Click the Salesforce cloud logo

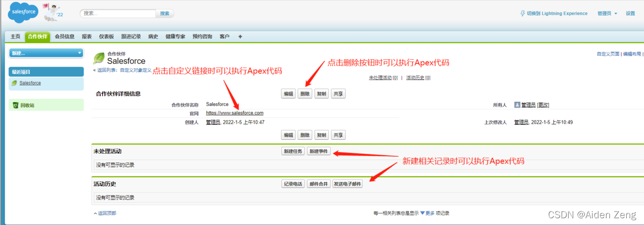point(24,12)
